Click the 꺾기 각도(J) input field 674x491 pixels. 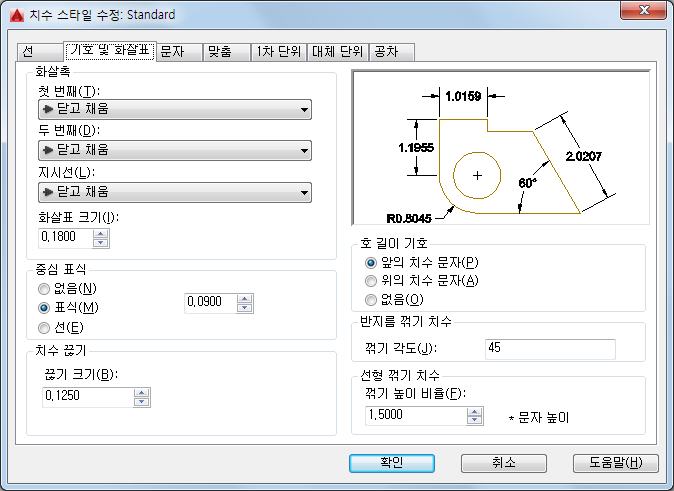[550, 348]
